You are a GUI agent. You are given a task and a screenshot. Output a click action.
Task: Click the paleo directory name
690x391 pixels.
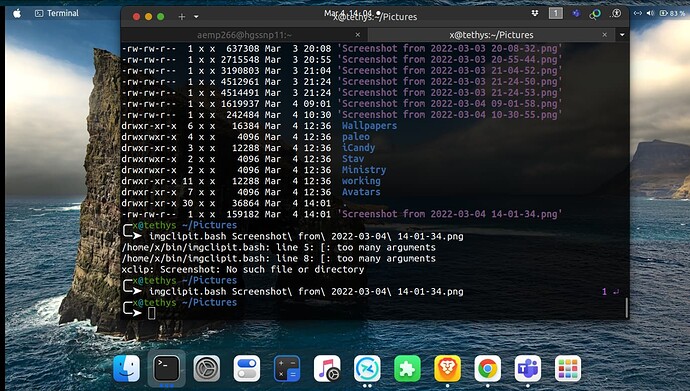coord(356,137)
